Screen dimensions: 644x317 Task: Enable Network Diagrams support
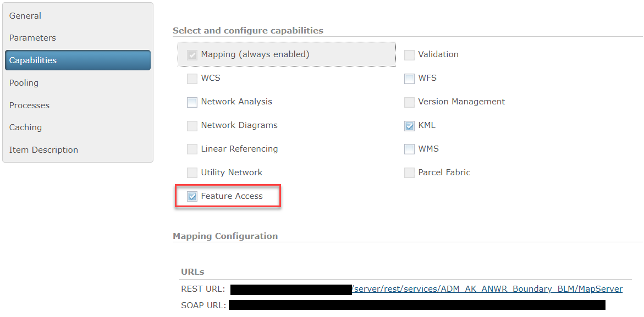[x=192, y=125]
